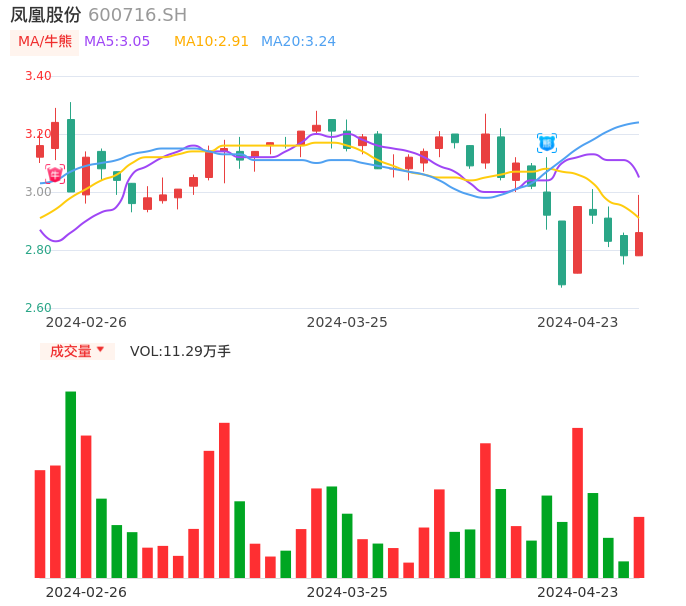This screenshot has height=606, width=686.
Task: Toggle the MA5 purple line legend
Action: 117,42
